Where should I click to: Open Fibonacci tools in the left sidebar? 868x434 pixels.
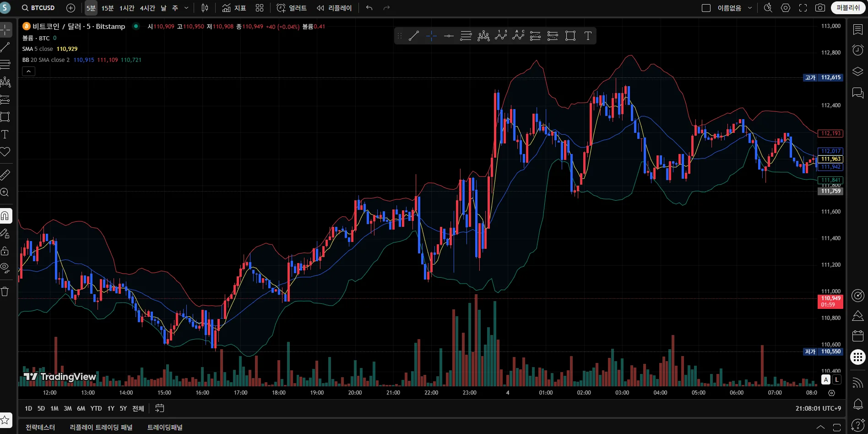point(5,64)
